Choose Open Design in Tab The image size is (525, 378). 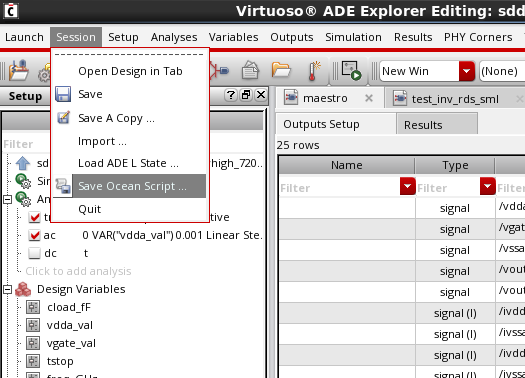(130, 71)
